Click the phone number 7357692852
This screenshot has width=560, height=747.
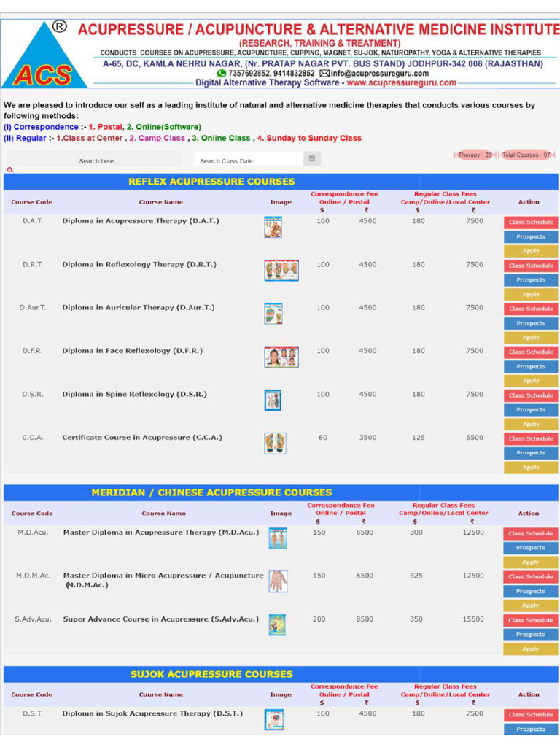click(250, 74)
